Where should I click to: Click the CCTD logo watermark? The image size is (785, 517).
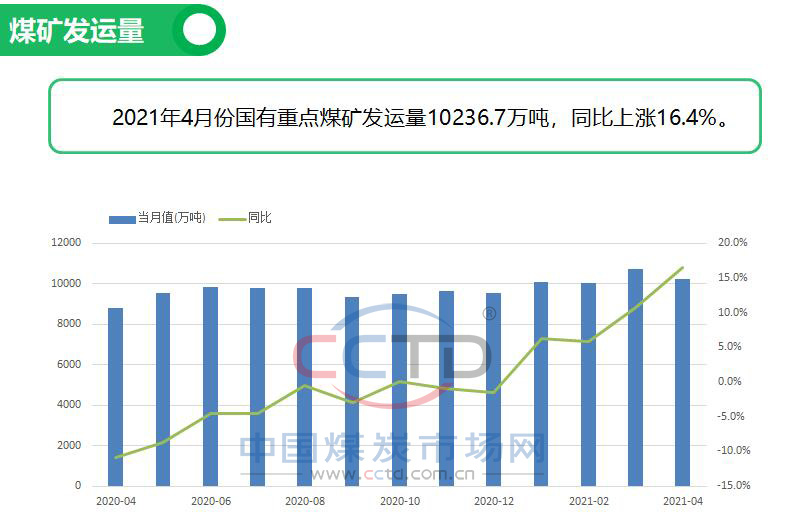pos(392,357)
